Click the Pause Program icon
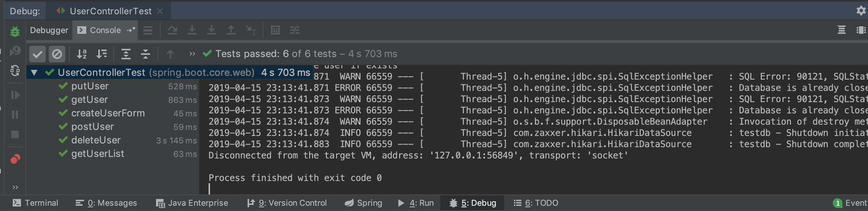 [15, 115]
